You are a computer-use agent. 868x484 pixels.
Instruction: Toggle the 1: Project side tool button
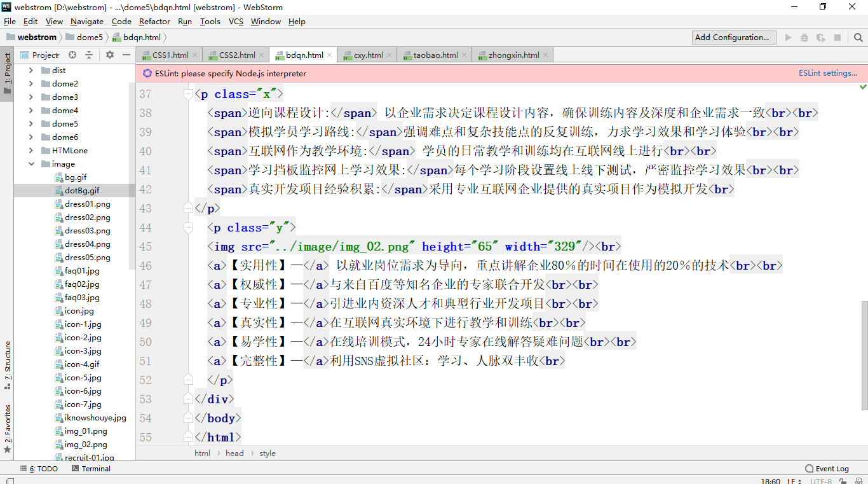(x=8, y=73)
